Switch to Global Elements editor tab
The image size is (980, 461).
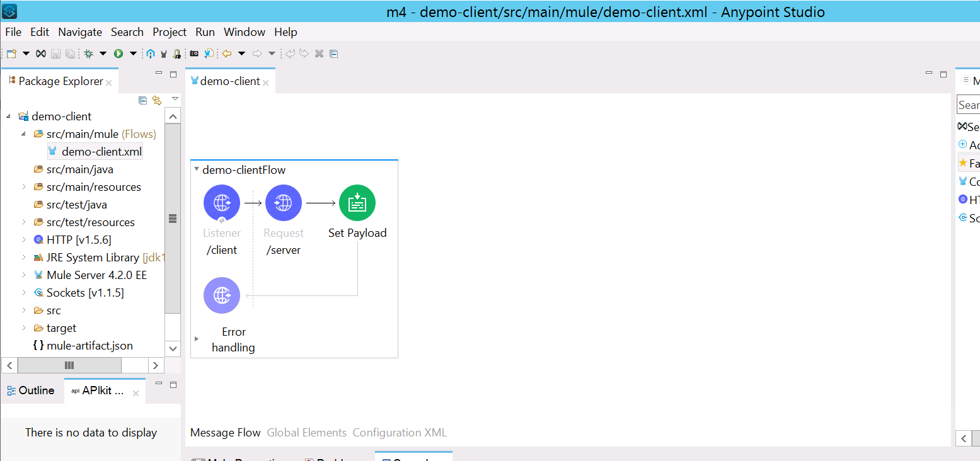(307, 433)
